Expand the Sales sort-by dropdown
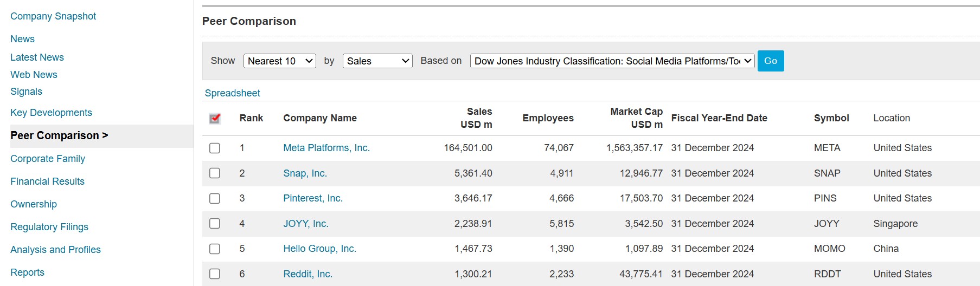 (x=377, y=61)
